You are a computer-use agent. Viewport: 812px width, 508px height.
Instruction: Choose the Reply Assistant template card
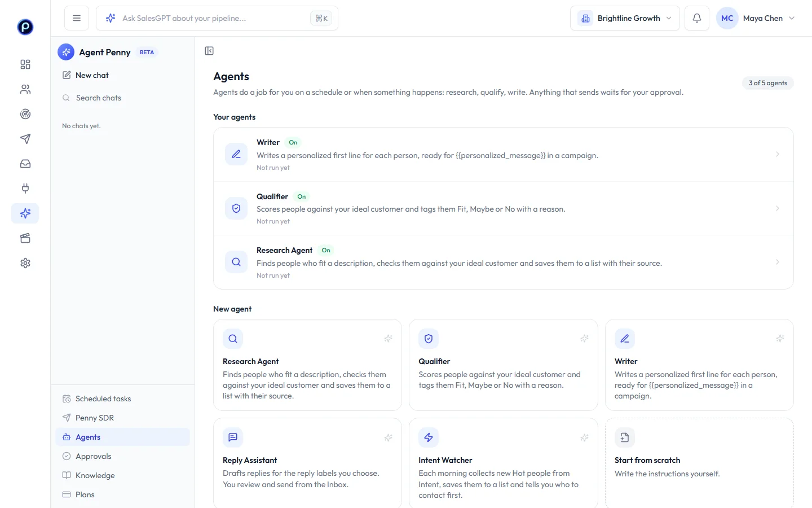307,463
